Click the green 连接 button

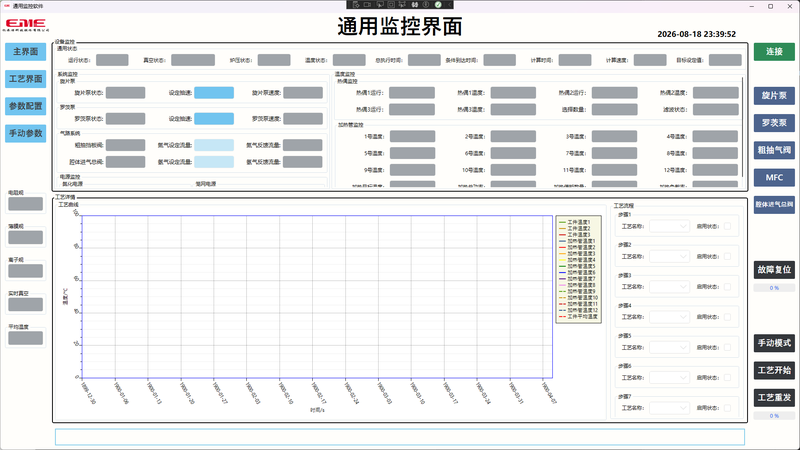coord(774,52)
